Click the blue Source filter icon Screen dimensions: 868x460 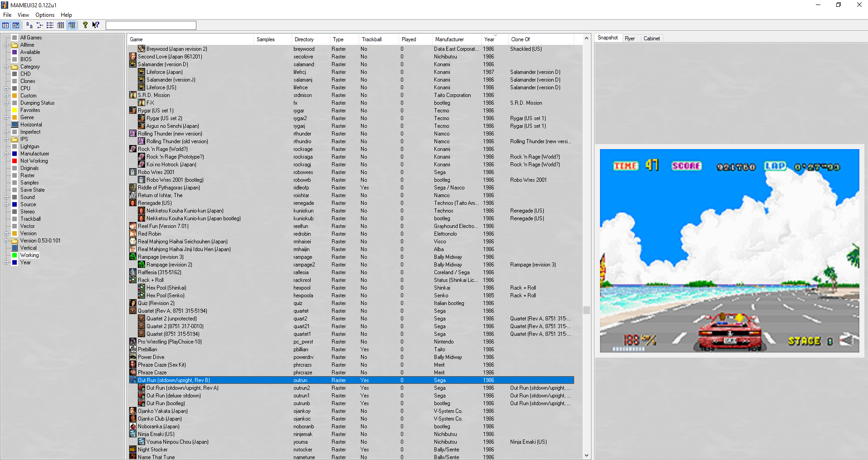coord(15,204)
